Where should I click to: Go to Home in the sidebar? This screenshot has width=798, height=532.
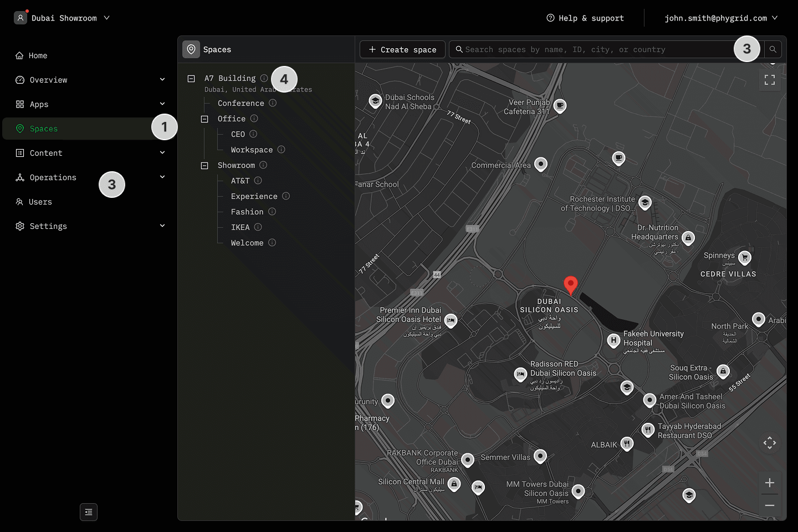click(38, 55)
